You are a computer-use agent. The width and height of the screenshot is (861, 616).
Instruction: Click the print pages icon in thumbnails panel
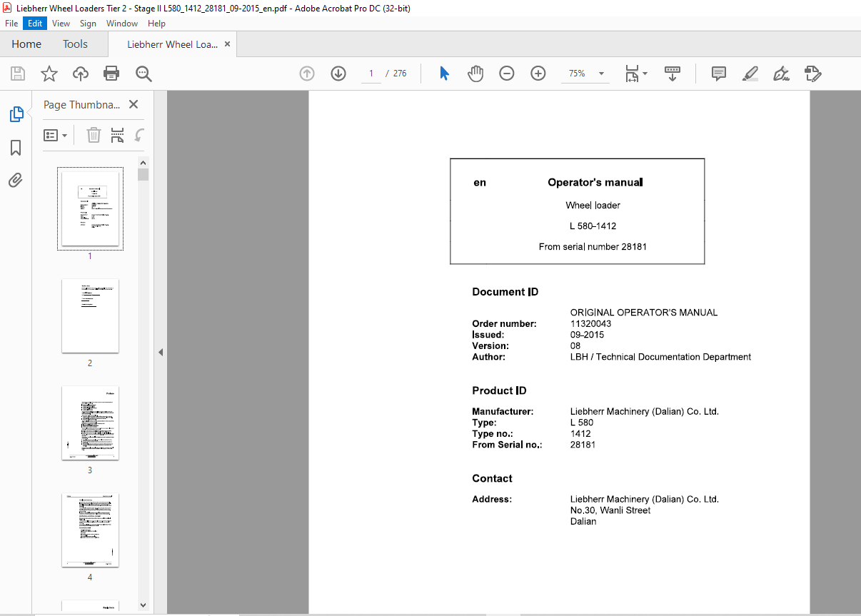click(x=118, y=135)
